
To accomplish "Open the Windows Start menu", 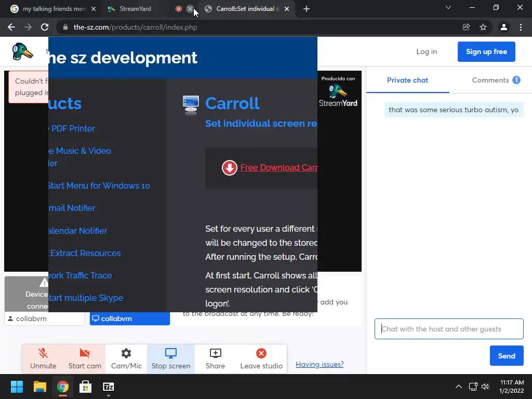I will (x=17, y=387).
